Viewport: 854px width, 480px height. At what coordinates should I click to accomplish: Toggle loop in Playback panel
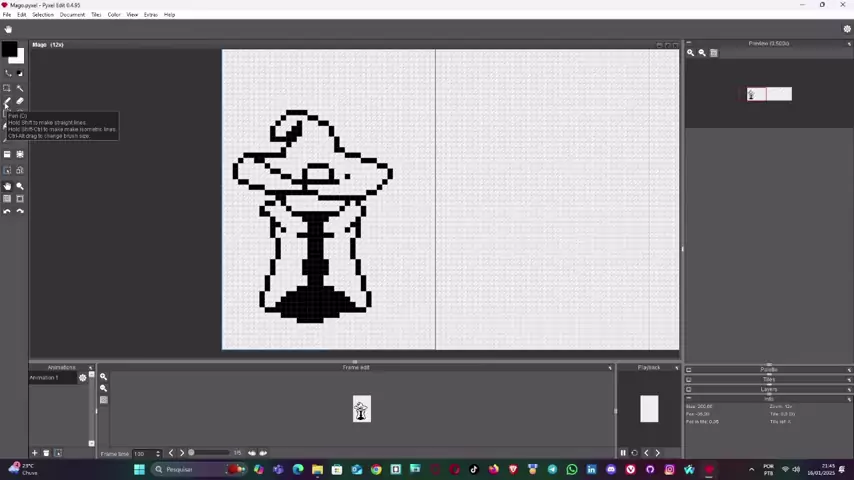click(x=634, y=453)
